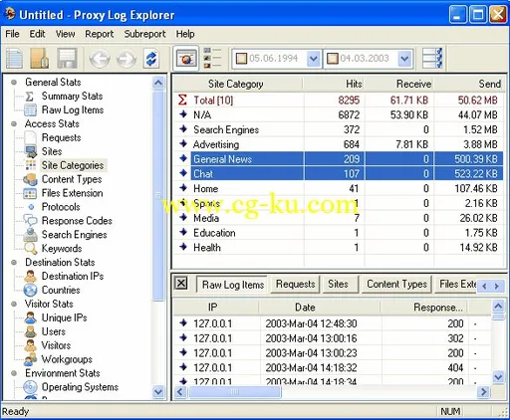This screenshot has height=420, width=510.
Task: Open the Sites tree item
Action: [52, 151]
